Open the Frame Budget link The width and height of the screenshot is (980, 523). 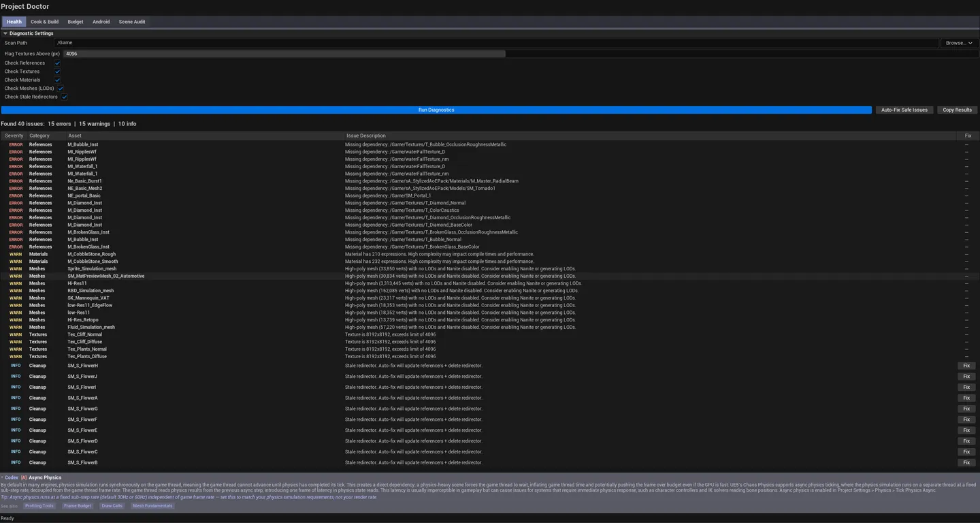[x=78, y=506]
